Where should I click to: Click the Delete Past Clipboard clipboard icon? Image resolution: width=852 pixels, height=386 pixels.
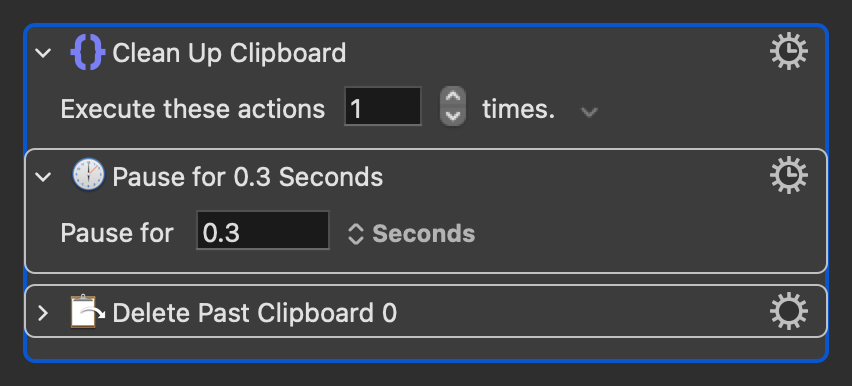[87, 311]
